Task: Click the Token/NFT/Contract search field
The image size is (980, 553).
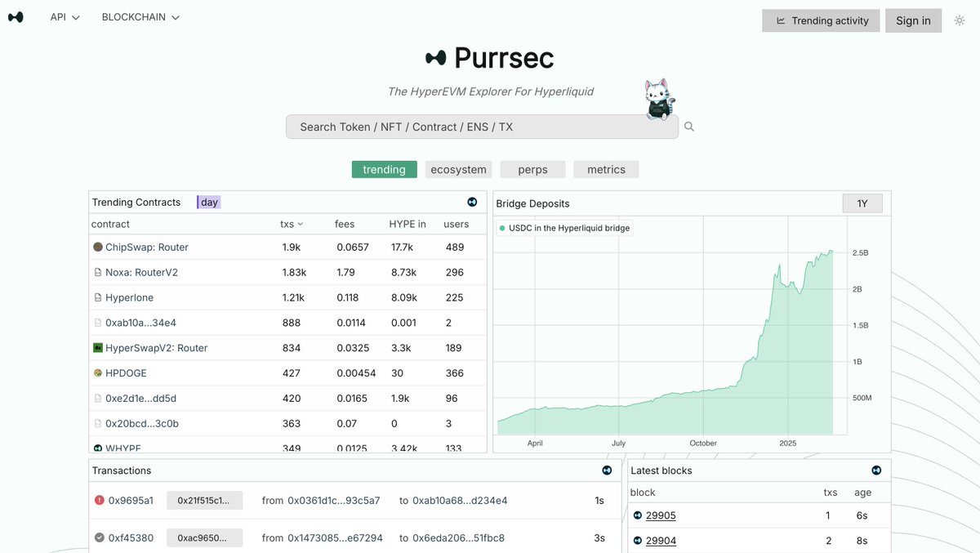Action: (482, 127)
